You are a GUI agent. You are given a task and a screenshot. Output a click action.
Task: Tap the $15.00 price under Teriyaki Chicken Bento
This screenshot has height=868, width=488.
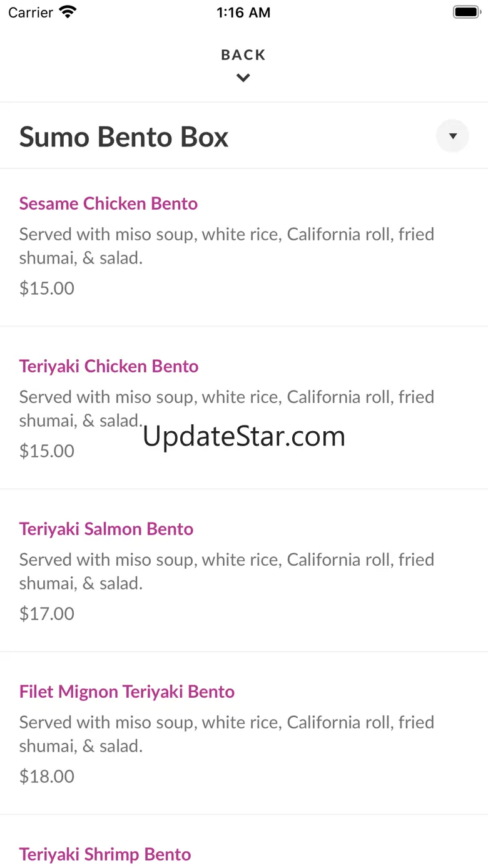point(47,451)
